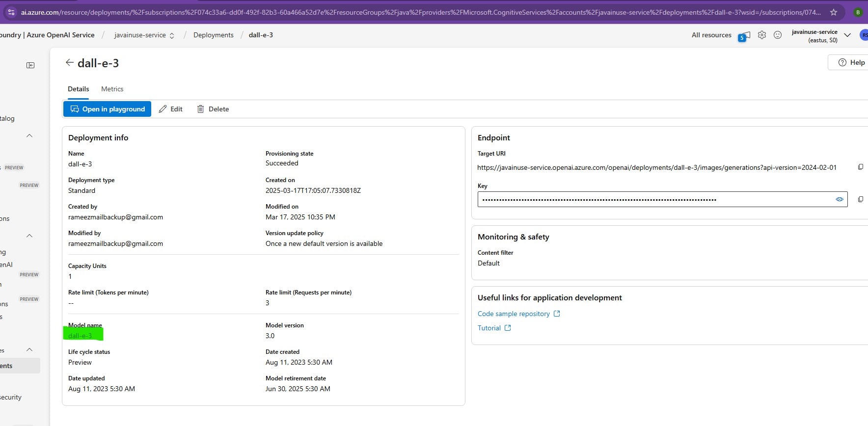Click the highlighted dall-e-3 model name link

click(x=80, y=336)
